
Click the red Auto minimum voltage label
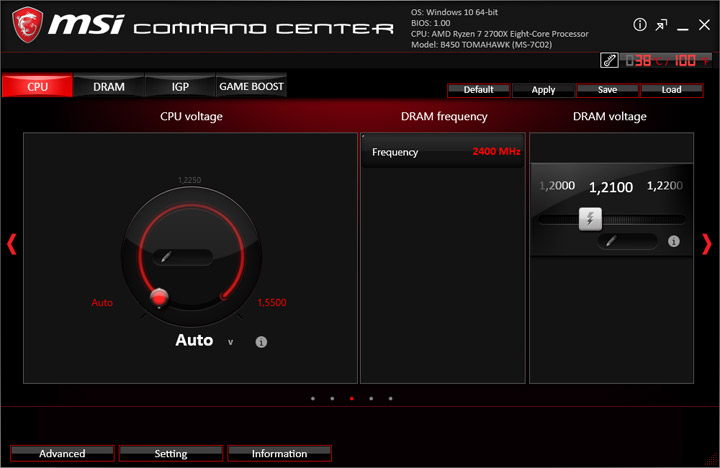coord(102,302)
